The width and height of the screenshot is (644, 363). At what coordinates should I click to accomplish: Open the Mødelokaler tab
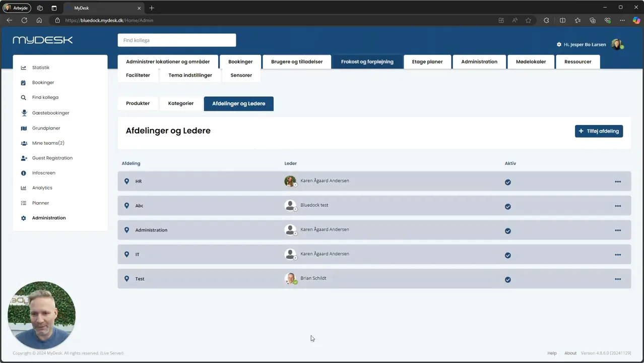(531, 62)
